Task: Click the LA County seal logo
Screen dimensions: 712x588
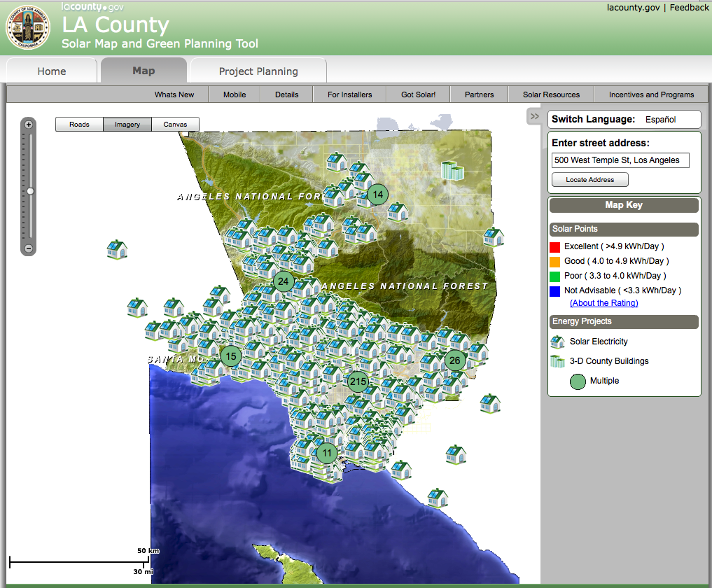Action: (x=28, y=27)
